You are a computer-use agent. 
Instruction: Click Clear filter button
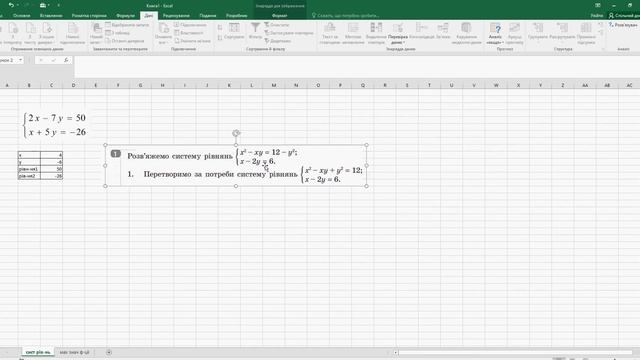point(277,25)
